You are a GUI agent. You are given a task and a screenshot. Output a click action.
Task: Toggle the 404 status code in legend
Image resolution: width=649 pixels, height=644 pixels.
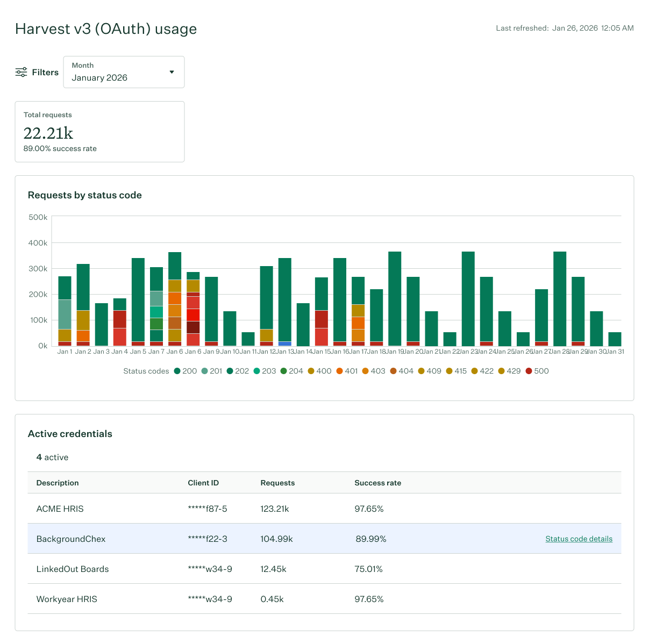point(393,371)
